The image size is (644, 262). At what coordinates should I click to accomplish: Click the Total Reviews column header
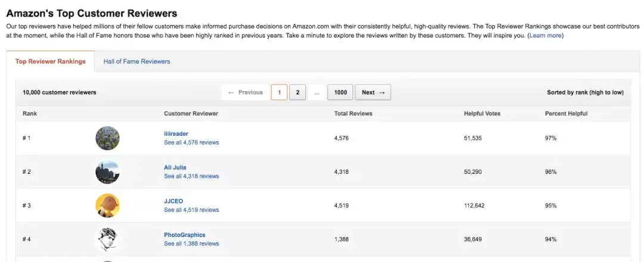(353, 114)
